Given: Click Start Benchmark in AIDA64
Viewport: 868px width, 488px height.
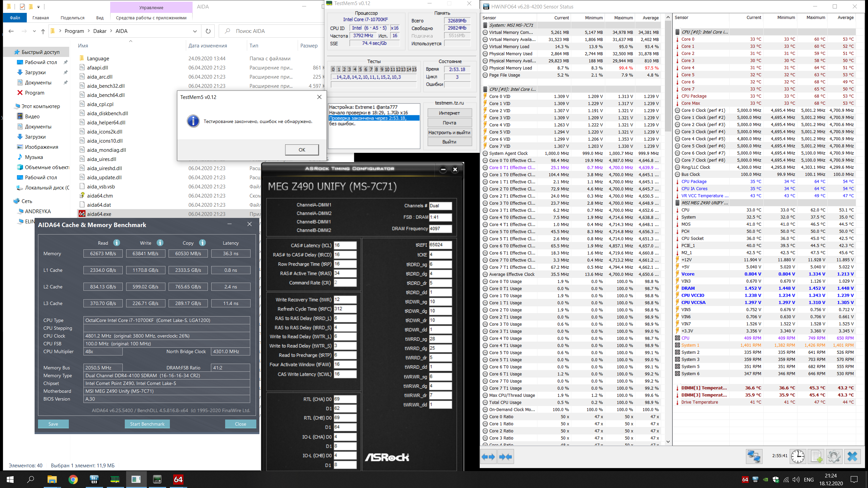Looking at the screenshot, I should [147, 424].
